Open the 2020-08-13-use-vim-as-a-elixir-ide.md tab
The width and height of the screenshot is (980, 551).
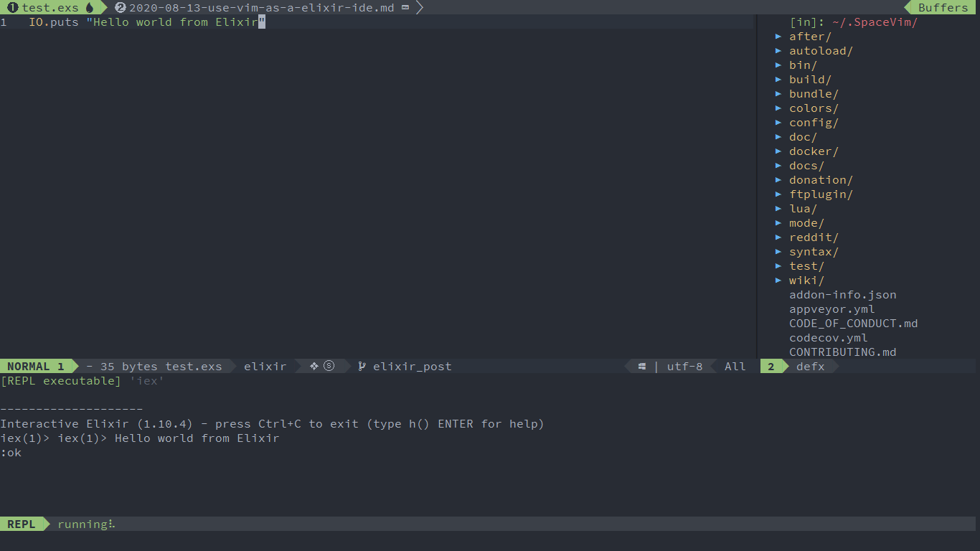click(x=262, y=8)
